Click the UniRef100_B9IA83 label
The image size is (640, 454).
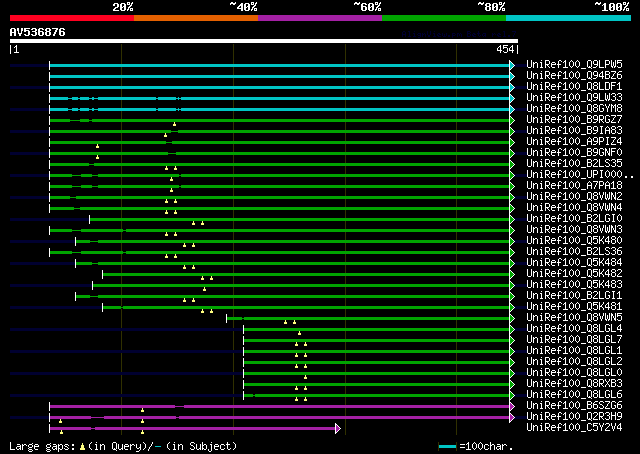(574, 130)
